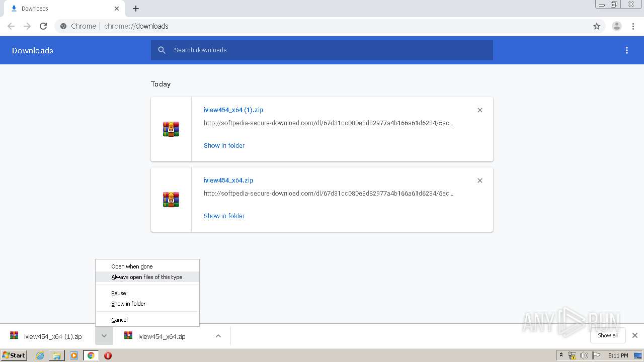Click the volume speaker tray icon
This screenshot has width=644, height=362.
pos(584,355)
